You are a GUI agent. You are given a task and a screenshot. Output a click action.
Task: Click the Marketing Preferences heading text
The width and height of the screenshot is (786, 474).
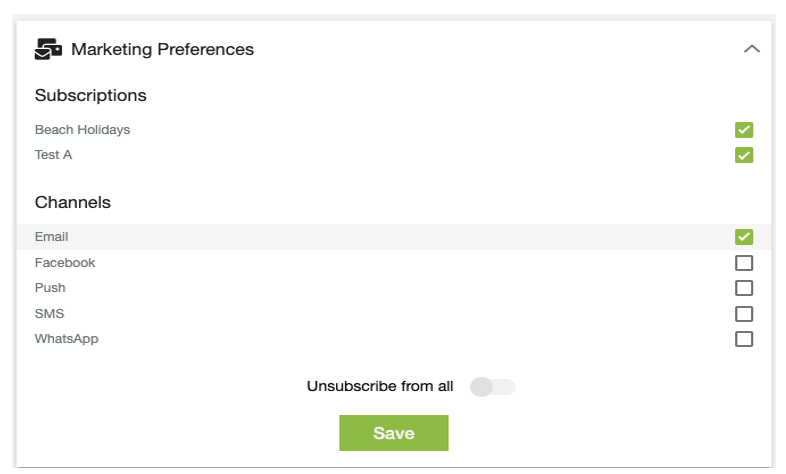pyautogui.click(x=162, y=49)
